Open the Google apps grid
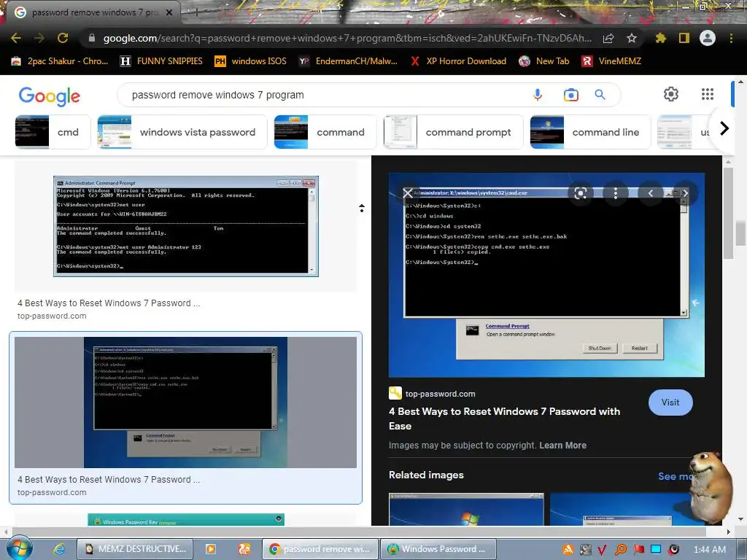 coord(708,94)
